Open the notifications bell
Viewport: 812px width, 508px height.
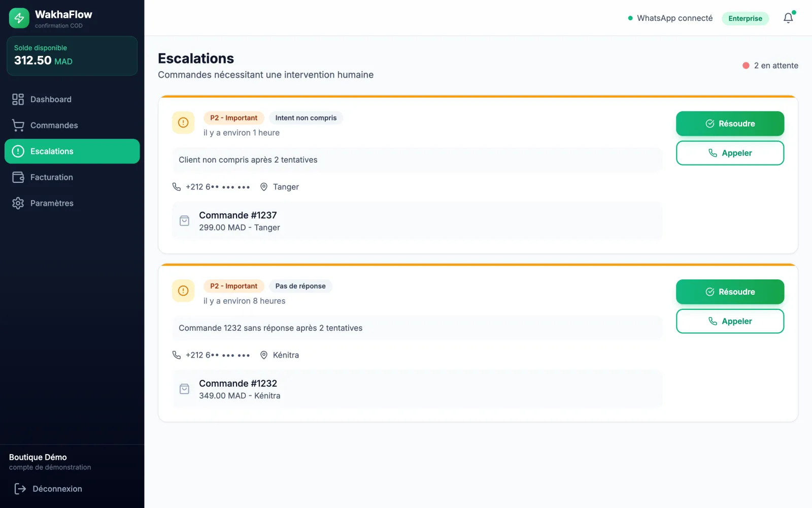point(788,18)
